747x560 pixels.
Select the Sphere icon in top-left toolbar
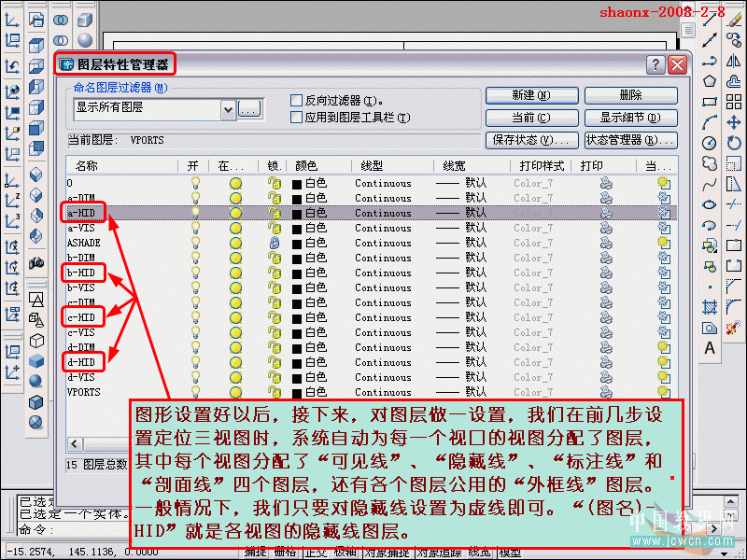85,40
